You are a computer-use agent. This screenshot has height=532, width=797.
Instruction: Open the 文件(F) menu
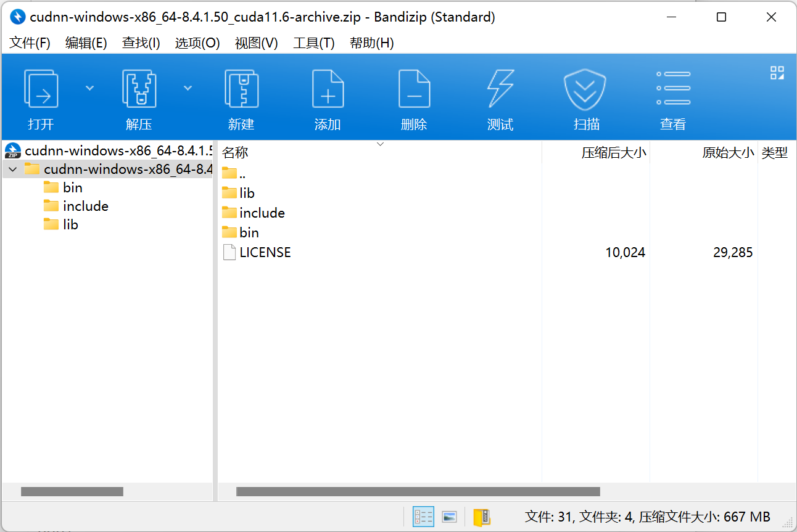30,43
